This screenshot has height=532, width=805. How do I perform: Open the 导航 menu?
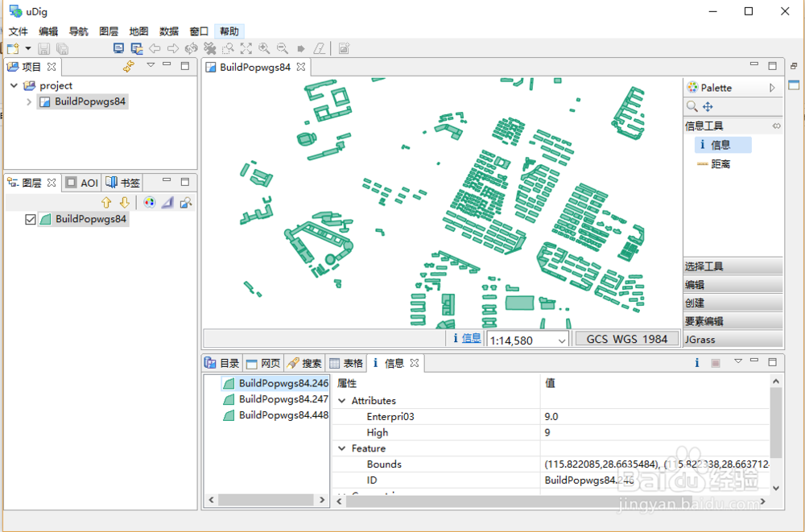[79, 31]
